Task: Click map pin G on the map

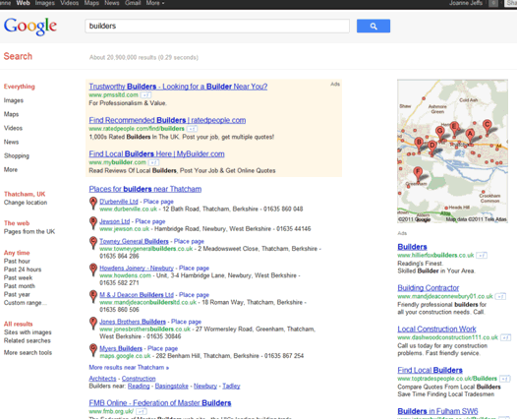Action: pyautogui.click(x=440, y=134)
